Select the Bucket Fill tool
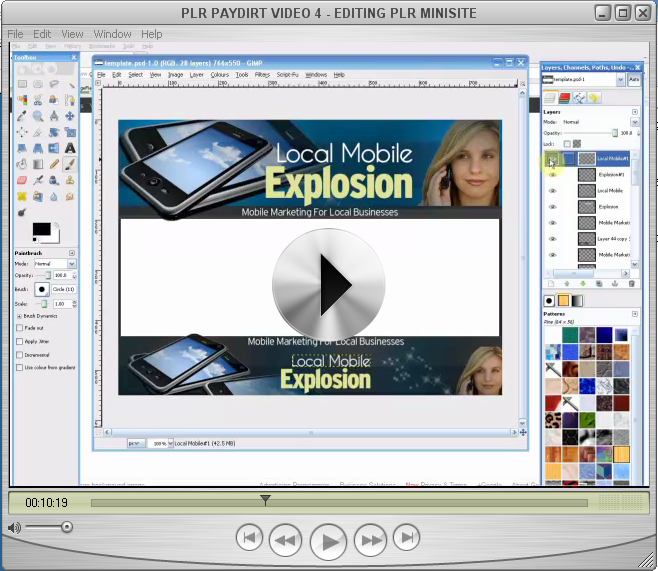The height and width of the screenshot is (571, 658). 22,164
